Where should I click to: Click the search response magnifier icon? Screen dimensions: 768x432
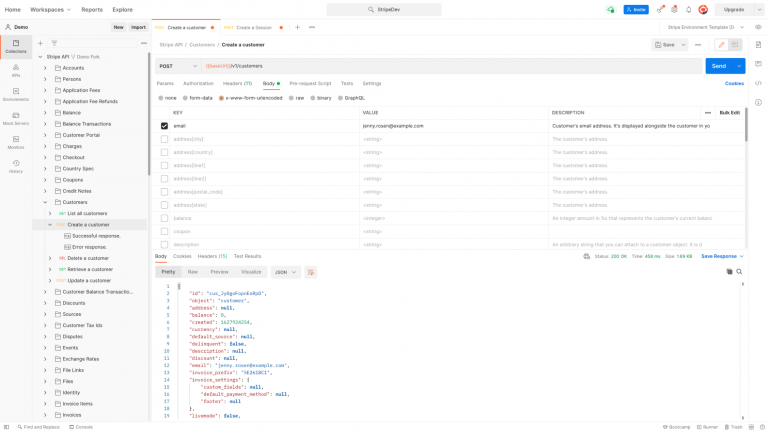click(739, 271)
